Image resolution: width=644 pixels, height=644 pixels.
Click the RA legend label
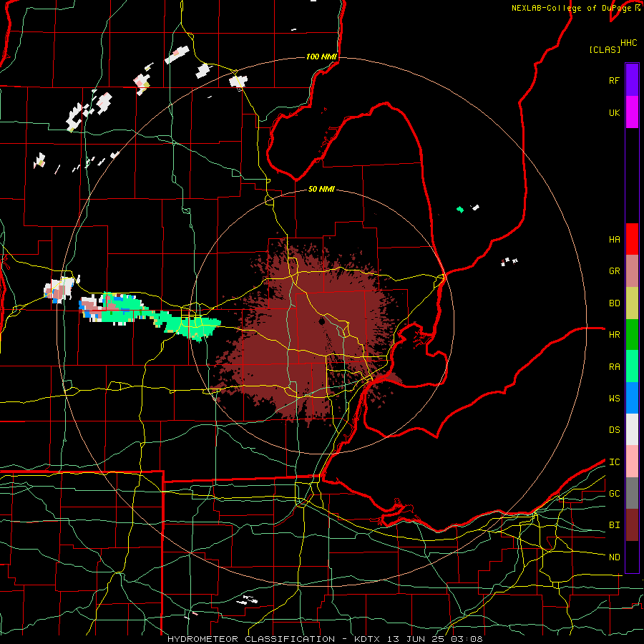point(614,367)
